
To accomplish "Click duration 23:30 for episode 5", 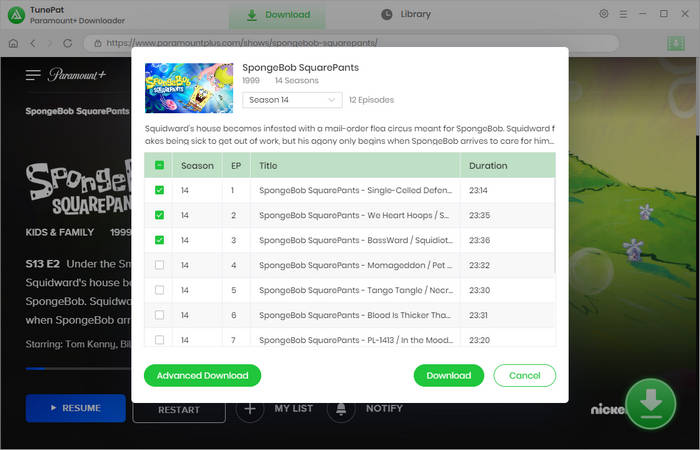I will 479,290.
